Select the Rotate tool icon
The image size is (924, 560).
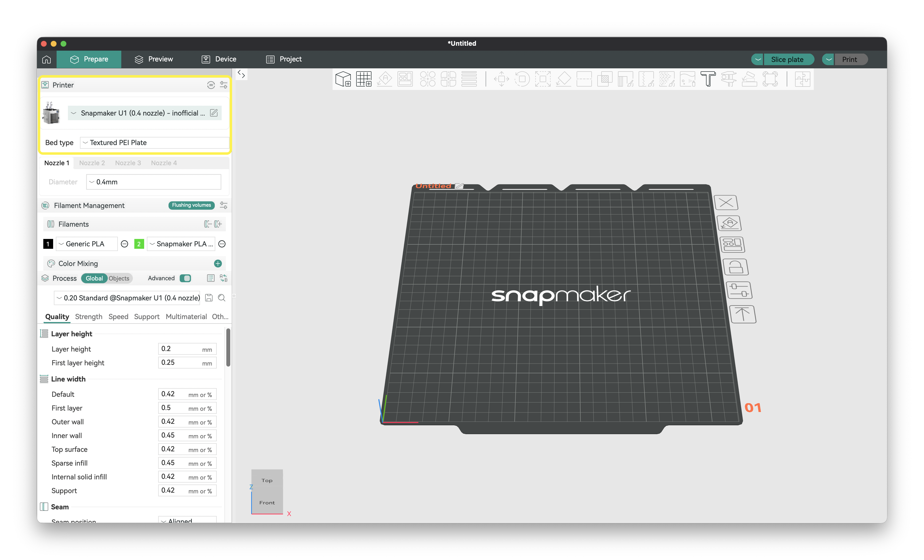tap(522, 79)
